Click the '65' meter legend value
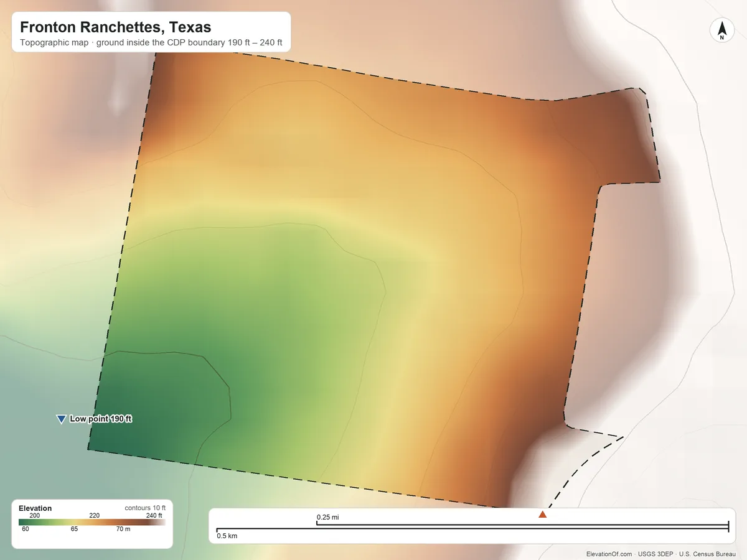The height and width of the screenshot is (560, 747). (74, 529)
